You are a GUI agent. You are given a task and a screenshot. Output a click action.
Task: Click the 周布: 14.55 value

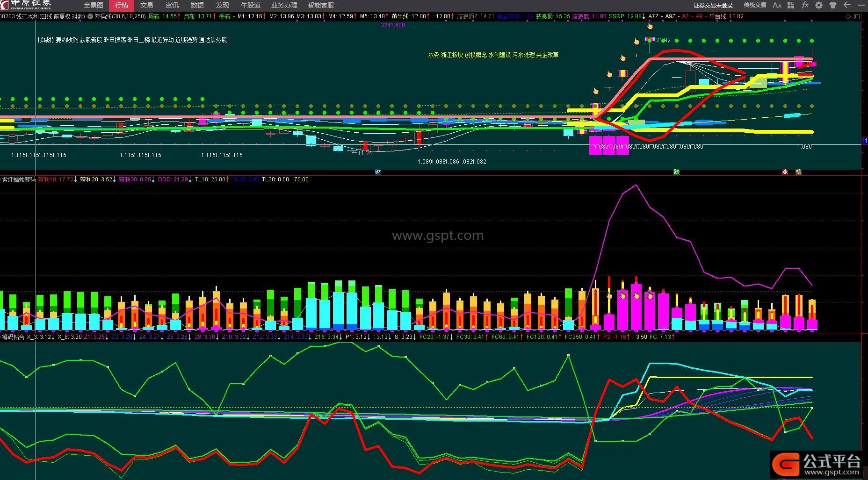164,16
